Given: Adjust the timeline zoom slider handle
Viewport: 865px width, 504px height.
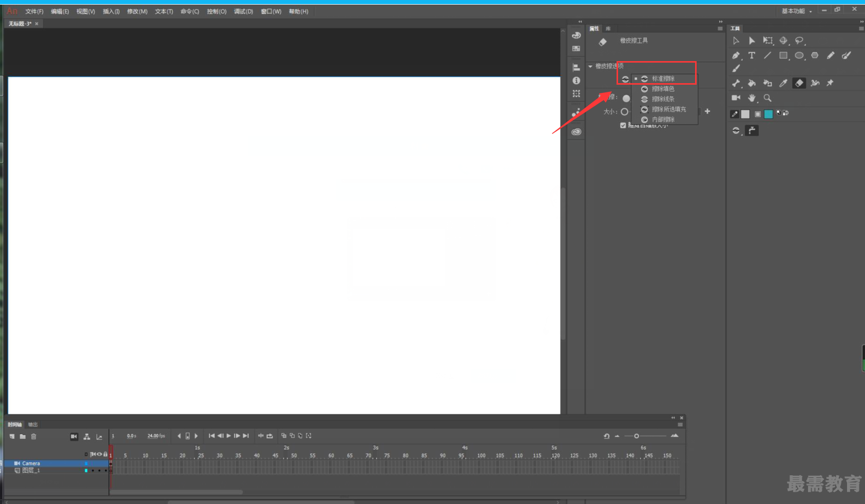Looking at the screenshot, I should pos(637,436).
